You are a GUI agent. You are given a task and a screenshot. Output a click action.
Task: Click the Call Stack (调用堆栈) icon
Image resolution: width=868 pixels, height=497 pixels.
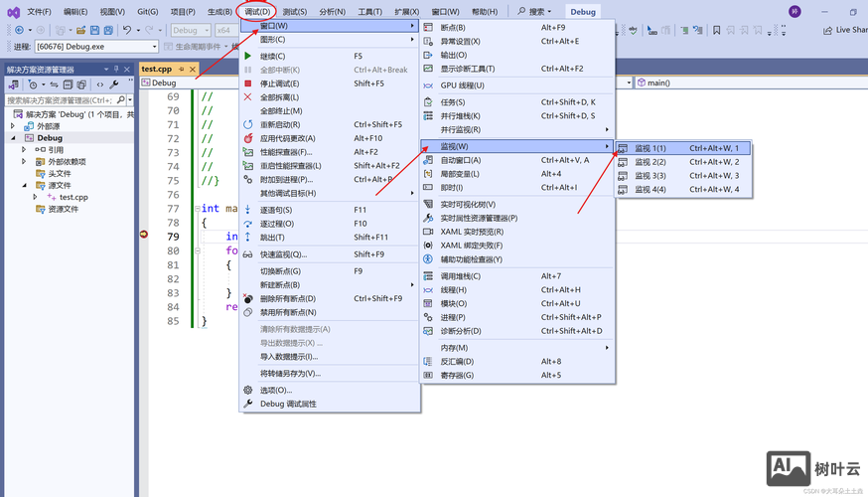[428, 276]
